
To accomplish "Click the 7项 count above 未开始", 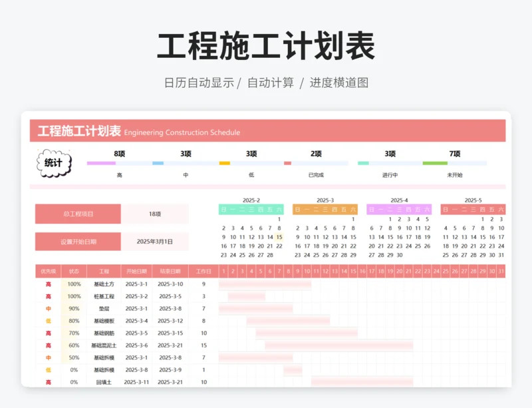I will (x=455, y=154).
